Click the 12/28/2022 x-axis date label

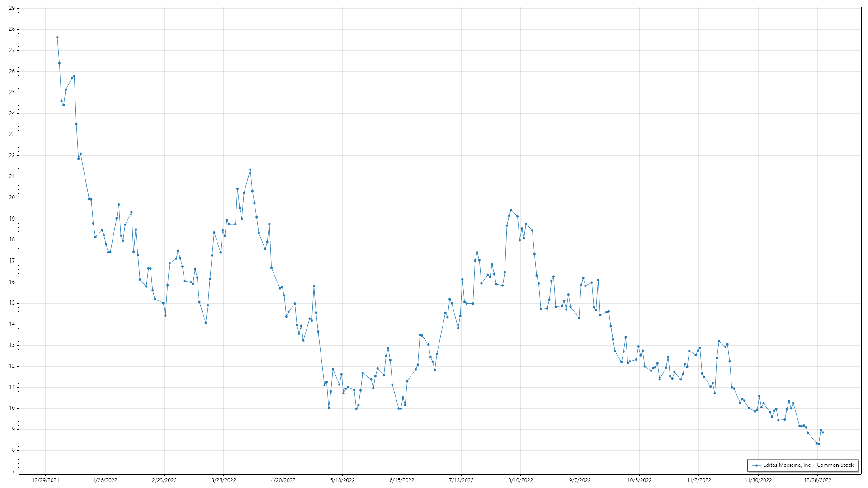coord(817,480)
